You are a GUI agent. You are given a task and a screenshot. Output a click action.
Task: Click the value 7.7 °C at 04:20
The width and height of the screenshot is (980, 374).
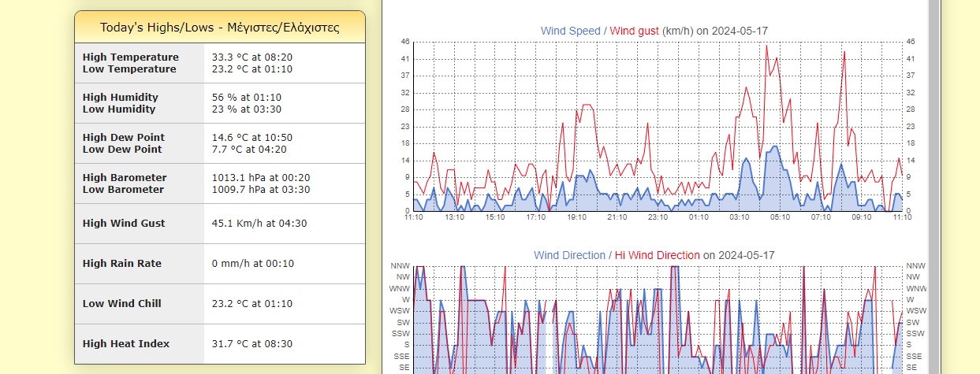249,150
